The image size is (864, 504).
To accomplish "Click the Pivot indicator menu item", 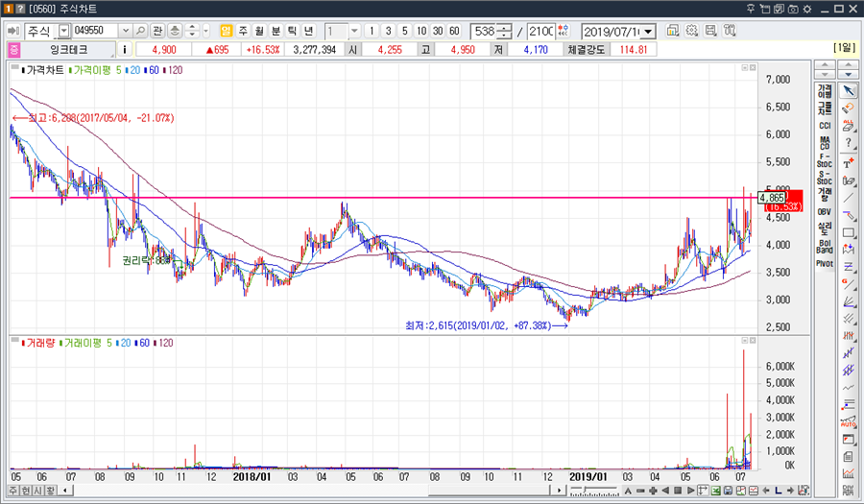I will [825, 264].
